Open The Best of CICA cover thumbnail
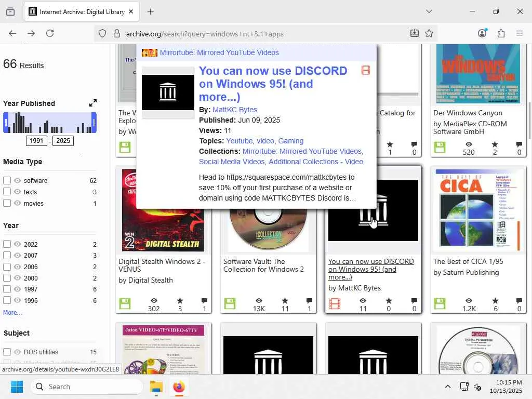The width and height of the screenshot is (532, 399). pos(478,210)
